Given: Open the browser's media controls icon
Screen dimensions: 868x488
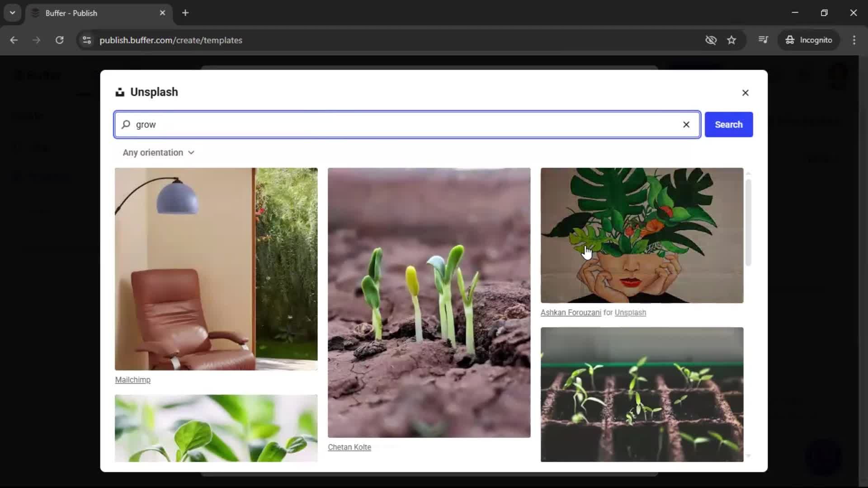Looking at the screenshot, I should tap(763, 40).
